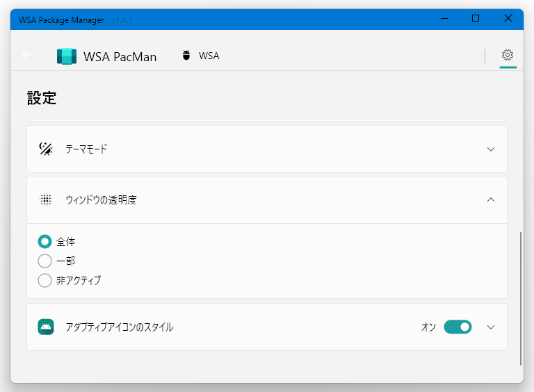This screenshot has width=534, height=392.
Task: Turn off the アダプティブアイコンのスタイル switch
Action: [x=458, y=327]
